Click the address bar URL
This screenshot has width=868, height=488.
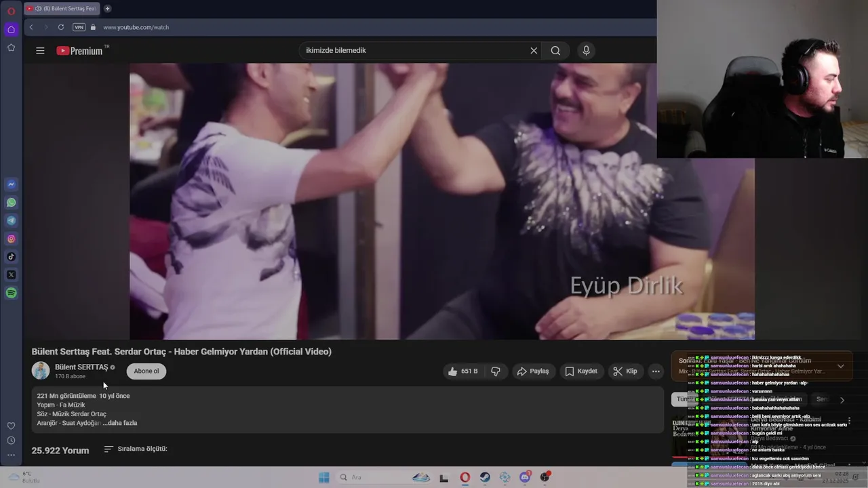pyautogui.click(x=136, y=27)
